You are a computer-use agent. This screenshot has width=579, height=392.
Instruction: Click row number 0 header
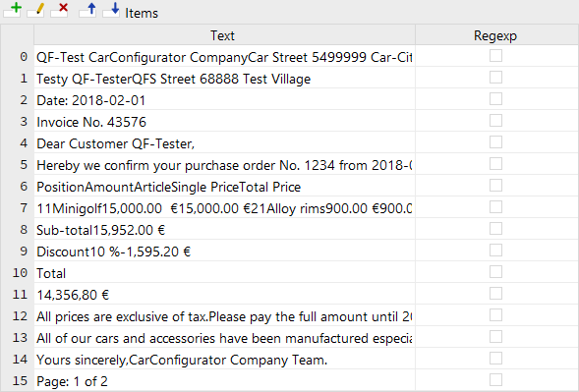(x=18, y=57)
